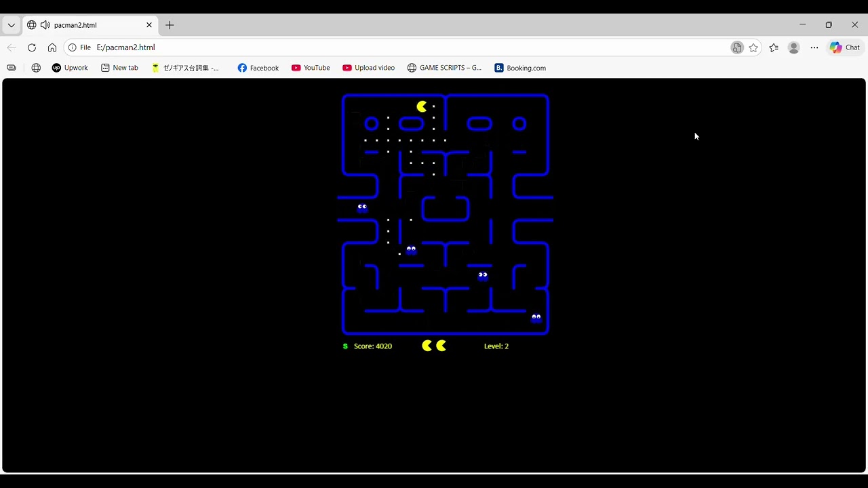The image size is (868, 488).
Task: Click the blue ghost in bottom-right corner
Action: tap(536, 318)
